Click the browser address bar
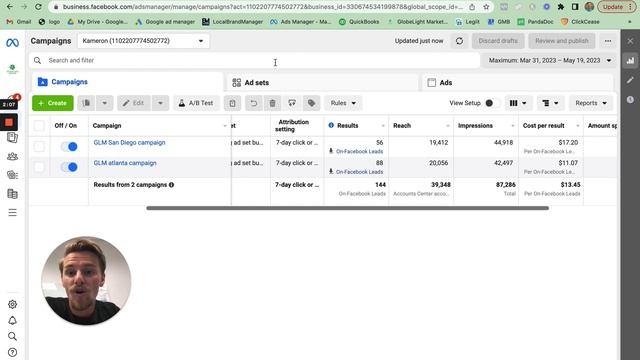640x360 pixels. [x=262, y=7]
